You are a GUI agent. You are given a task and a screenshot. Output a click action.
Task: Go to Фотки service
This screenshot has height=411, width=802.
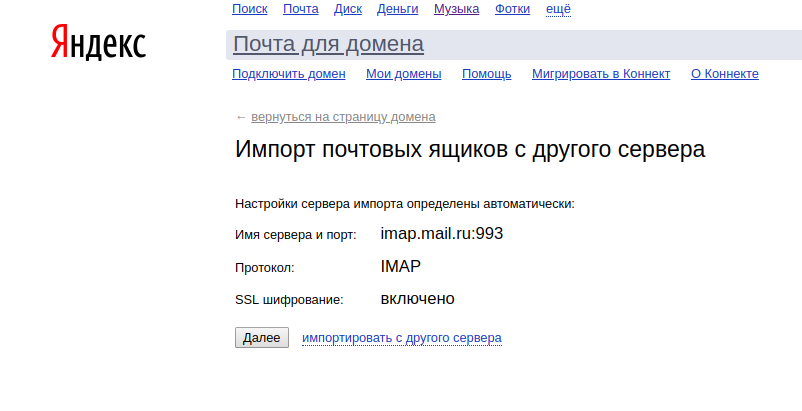tap(513, 9)
